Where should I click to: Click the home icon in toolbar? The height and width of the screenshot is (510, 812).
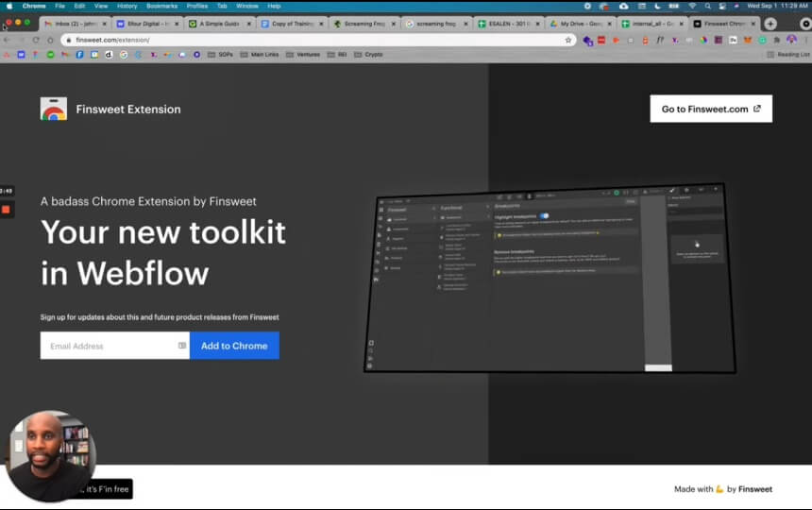(50, 40)
